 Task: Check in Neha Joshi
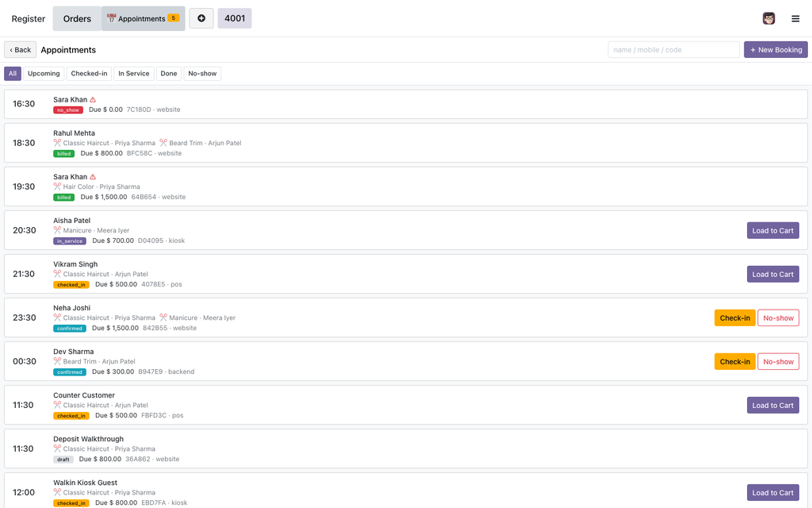click(x=734, y=317)
